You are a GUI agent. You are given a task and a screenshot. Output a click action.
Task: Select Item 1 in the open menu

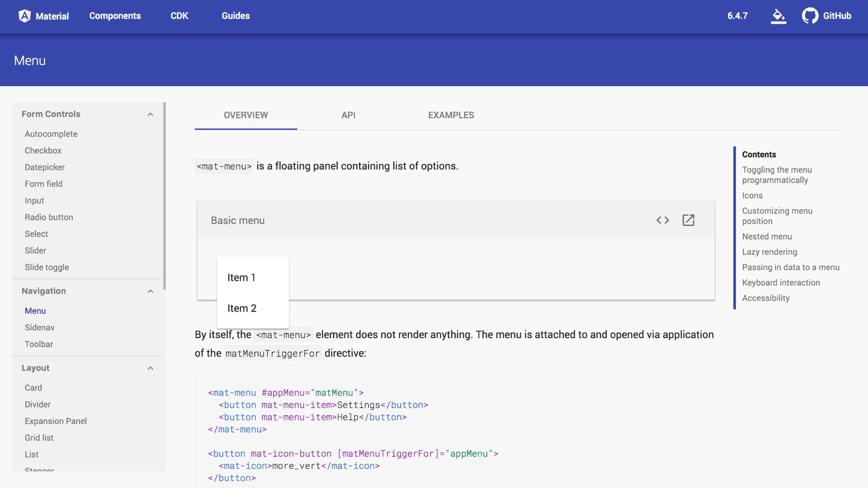click(241, 277)
